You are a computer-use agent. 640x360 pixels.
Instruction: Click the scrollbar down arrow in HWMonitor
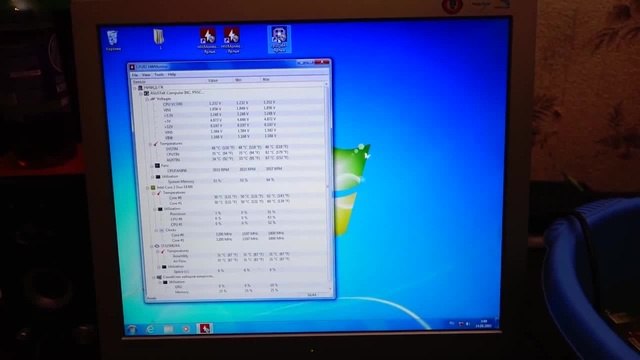click(330, 289)
